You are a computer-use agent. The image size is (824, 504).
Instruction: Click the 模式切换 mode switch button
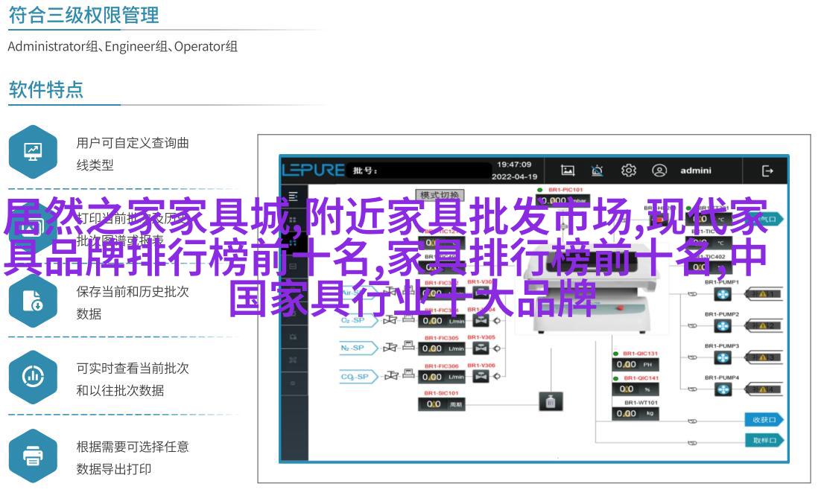tap(440, 195)
